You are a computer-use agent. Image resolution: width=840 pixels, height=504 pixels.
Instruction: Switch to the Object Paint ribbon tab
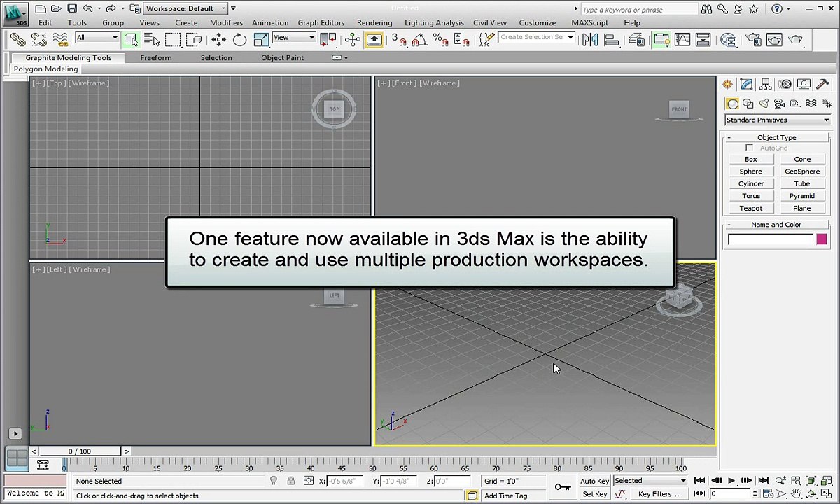pos(283,57)
